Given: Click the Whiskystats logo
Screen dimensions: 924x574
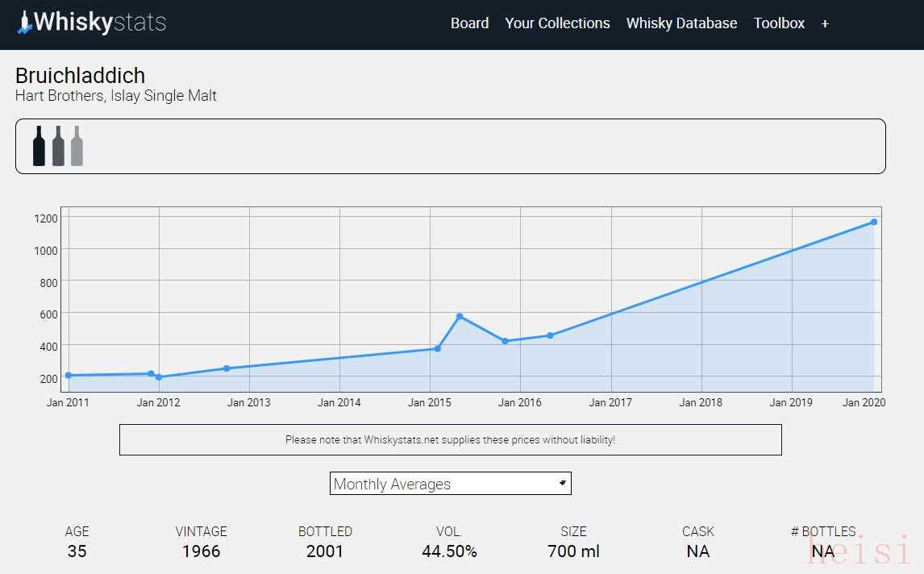Looking at the screenshot, I should coord(91,23).
